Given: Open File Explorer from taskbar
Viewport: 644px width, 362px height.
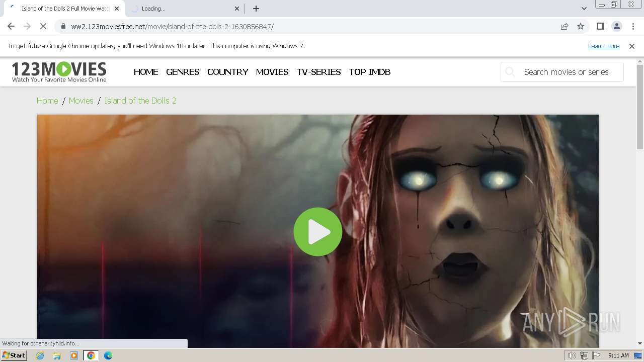Looking at the screenshot, I should pyautogui.click(x=57, y=355).
